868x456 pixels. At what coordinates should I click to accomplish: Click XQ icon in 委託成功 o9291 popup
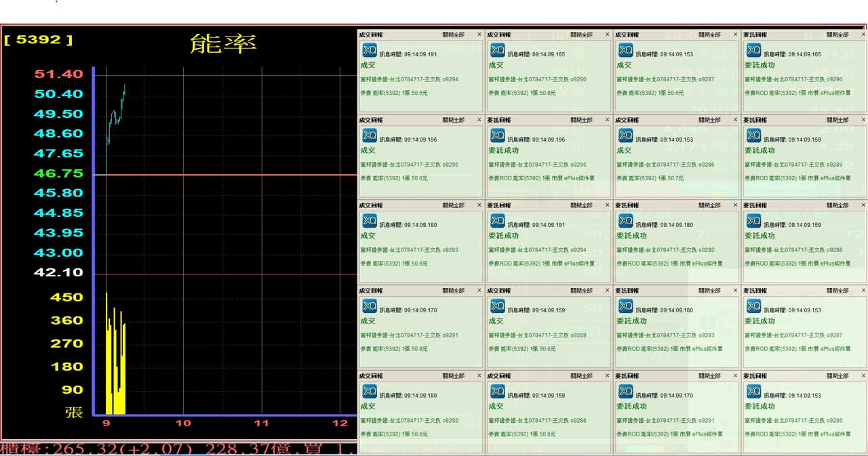pos(626,392)
